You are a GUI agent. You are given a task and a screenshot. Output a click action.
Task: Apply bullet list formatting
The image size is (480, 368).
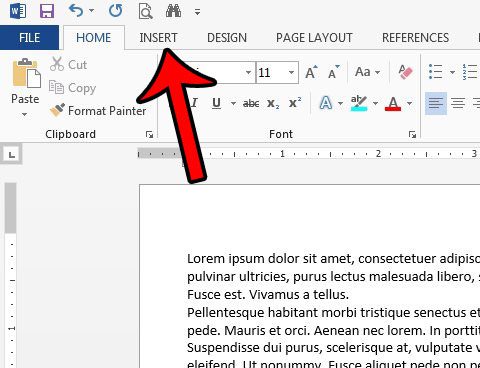436,72
